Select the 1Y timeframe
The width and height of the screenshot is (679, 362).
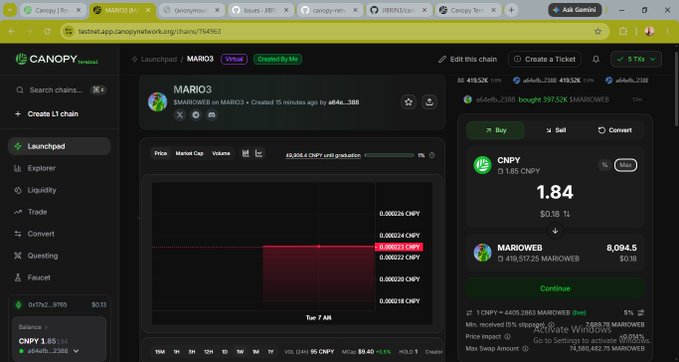(x=271, y=352)
